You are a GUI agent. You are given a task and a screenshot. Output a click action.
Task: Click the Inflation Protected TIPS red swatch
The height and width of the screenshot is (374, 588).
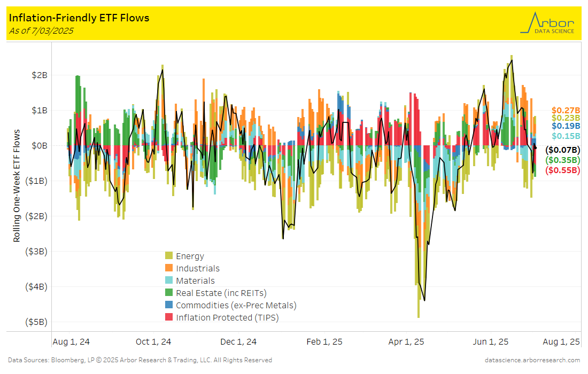coord(169,317)
